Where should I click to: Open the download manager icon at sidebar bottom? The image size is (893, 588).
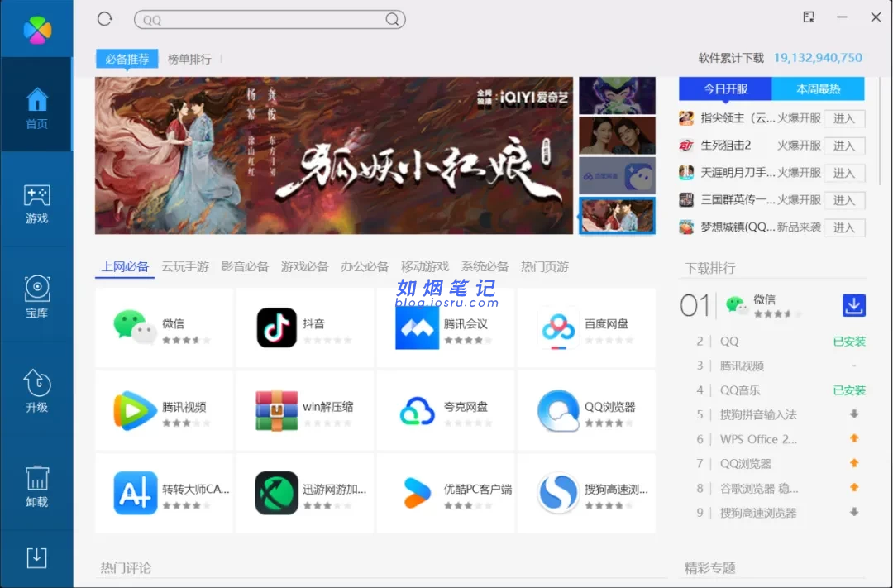(36, 557)
